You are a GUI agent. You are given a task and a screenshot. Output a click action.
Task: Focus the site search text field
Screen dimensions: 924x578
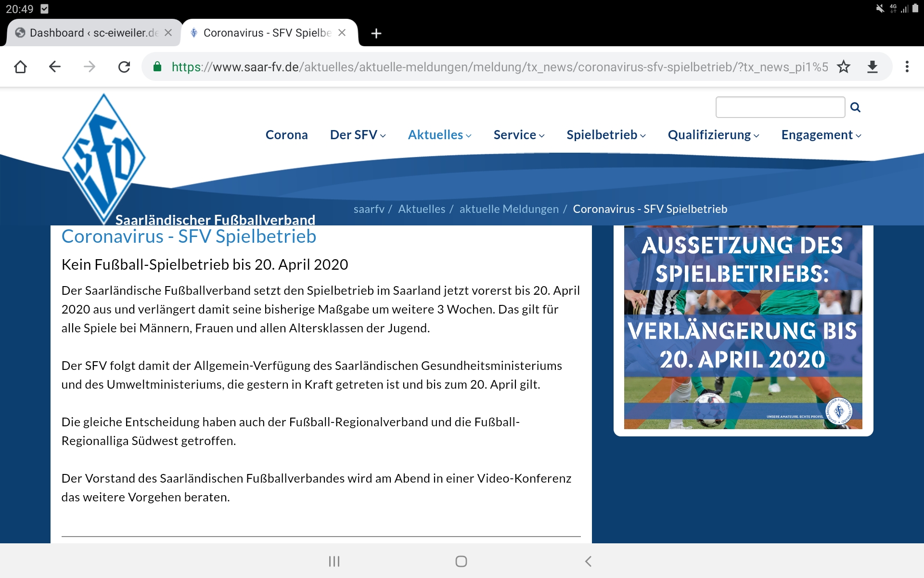tap(780, 107)
